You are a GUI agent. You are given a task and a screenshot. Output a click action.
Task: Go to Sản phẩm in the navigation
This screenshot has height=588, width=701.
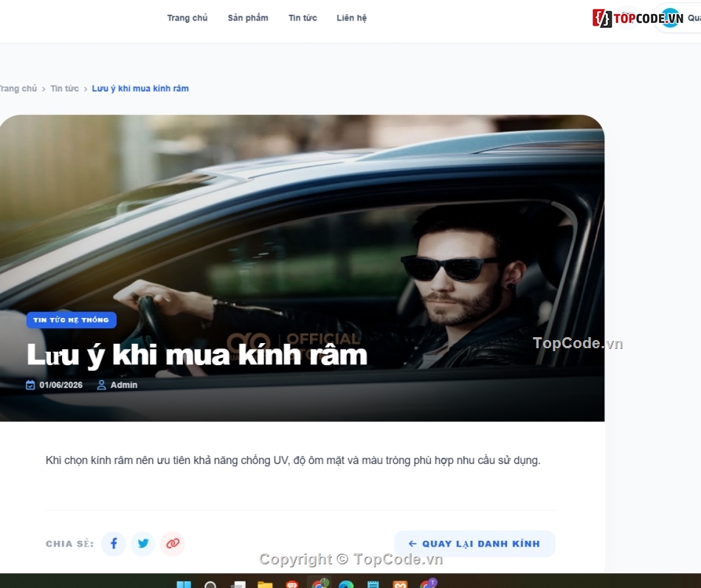pyautogui.click(x=248, y=18)
